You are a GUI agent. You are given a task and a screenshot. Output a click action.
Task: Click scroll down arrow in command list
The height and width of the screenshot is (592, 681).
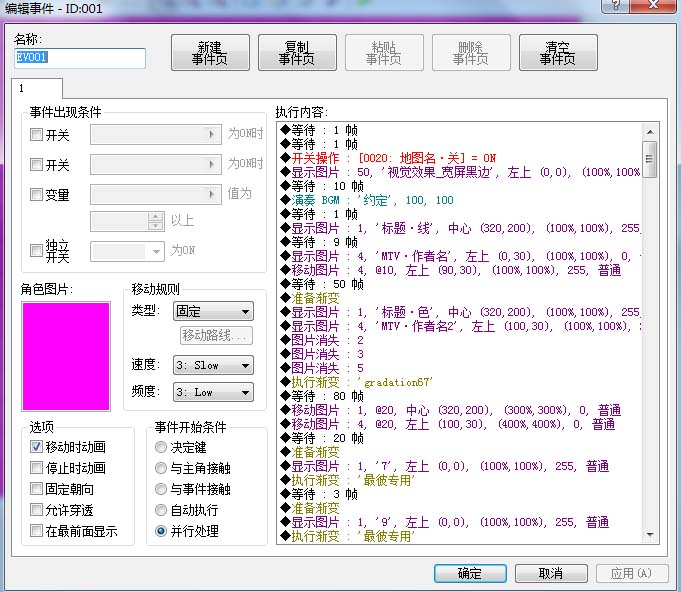pyautogui.click(x=650, y=535)
